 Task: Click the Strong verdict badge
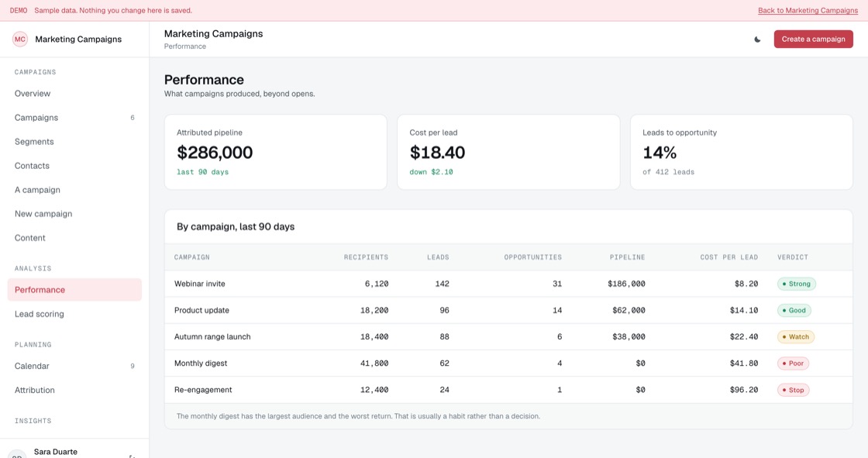797,284
